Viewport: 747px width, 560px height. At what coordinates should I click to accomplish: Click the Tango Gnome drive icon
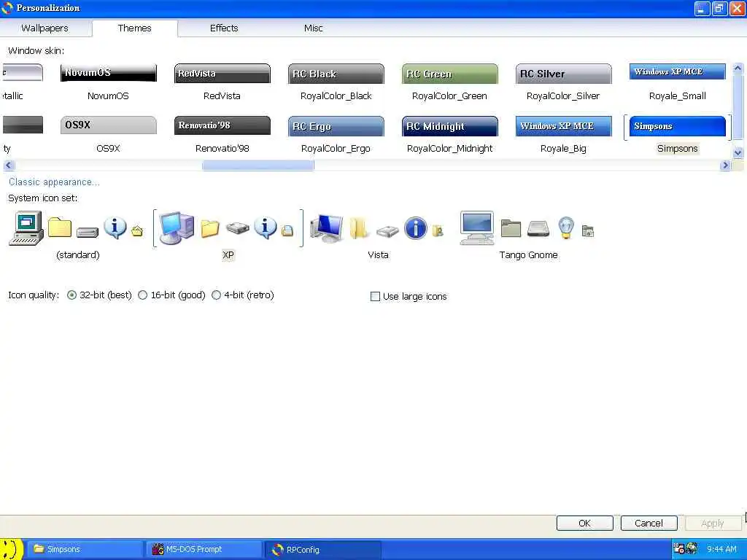(538, 228)
